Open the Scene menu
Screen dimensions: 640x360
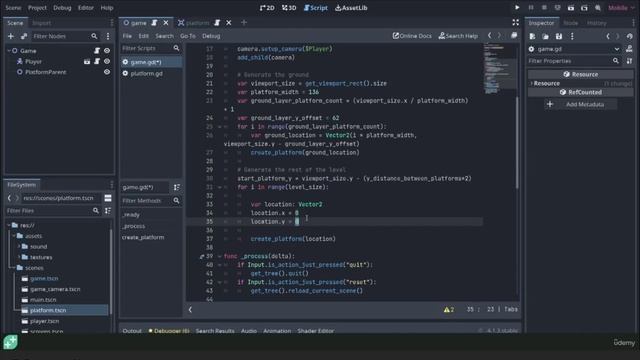click(x=13, y=8)
